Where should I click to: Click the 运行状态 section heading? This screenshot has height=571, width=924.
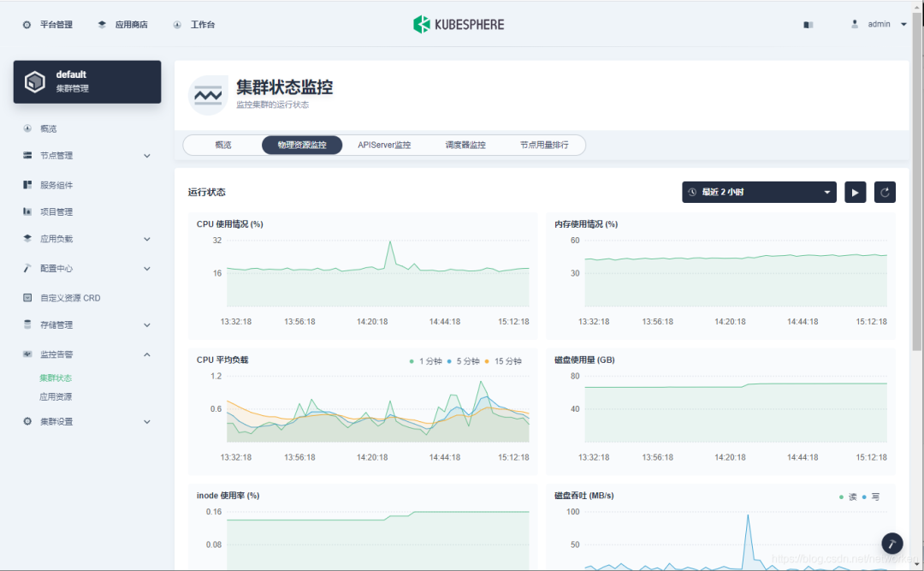tap(206, 192)
